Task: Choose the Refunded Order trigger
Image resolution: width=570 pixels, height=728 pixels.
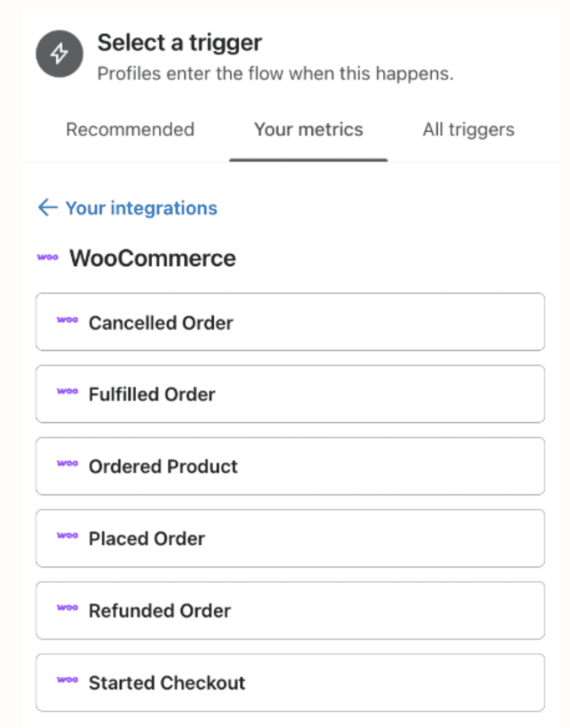Action: point(290,611)
